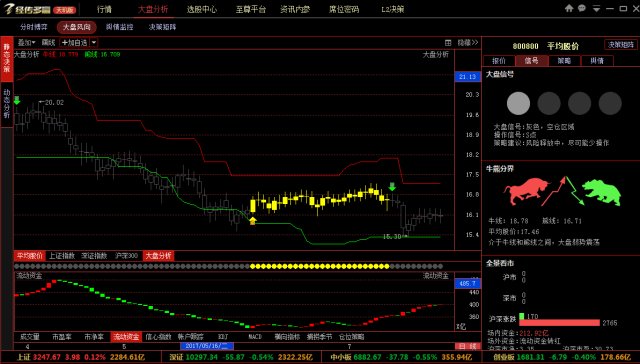Click the green bear icon

pos(601,192)
